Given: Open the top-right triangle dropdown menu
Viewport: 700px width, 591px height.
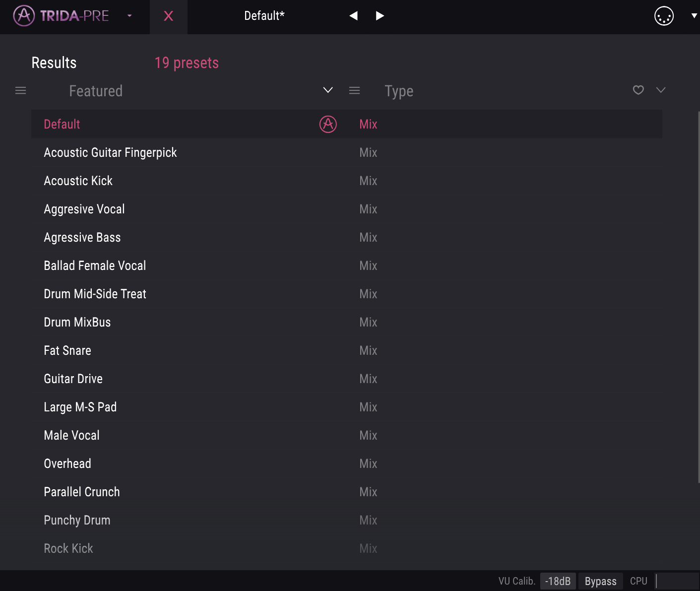Looking at the screenshot, I should pos(694,15).
